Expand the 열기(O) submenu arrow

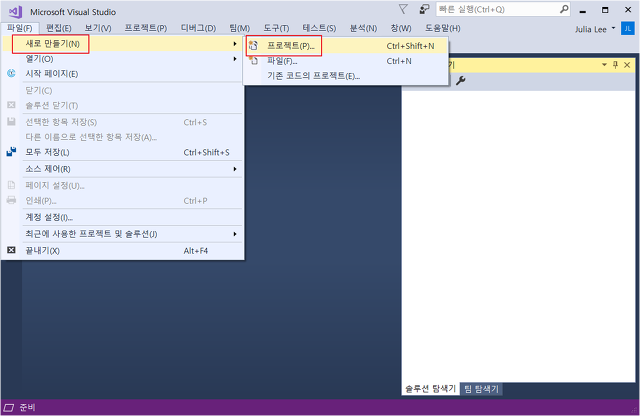coord(235,59)
